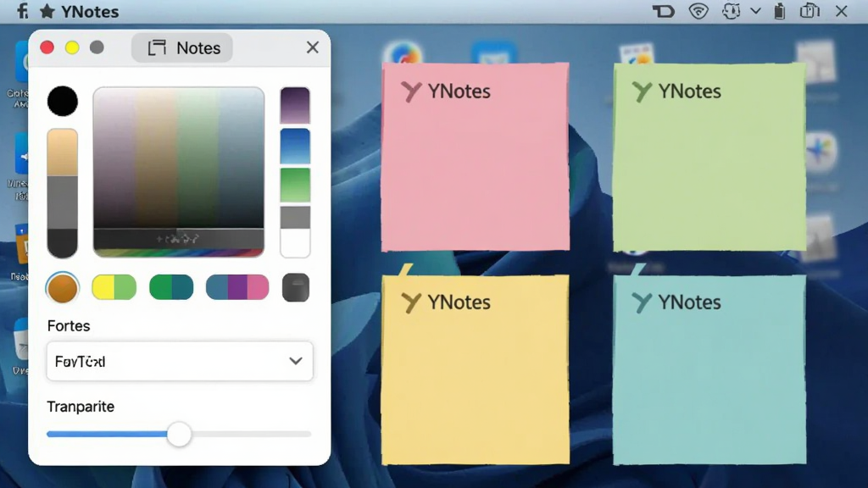Click the Tranparite slider track right portion
The width and height of the screenshot is (868, 488).
[252, 435]
